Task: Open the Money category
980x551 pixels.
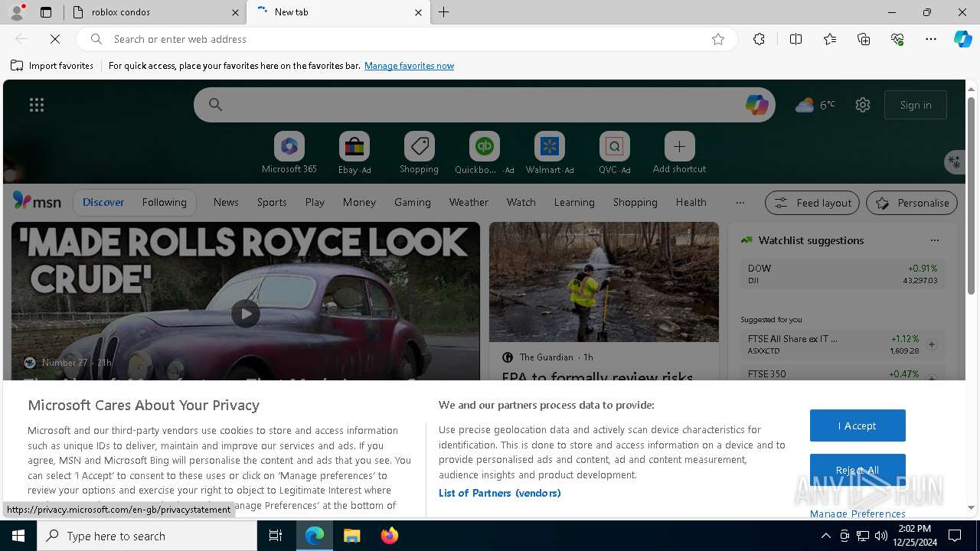Action: (359, 202)
